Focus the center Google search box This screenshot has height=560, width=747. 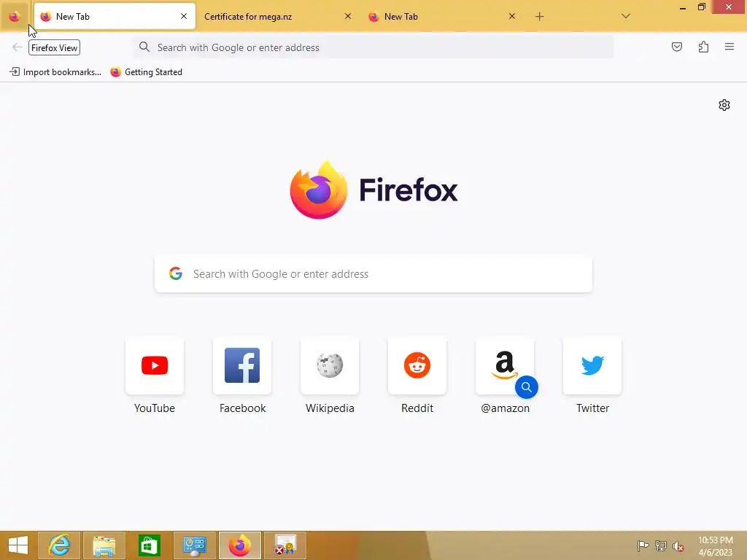tap(373, 274)
